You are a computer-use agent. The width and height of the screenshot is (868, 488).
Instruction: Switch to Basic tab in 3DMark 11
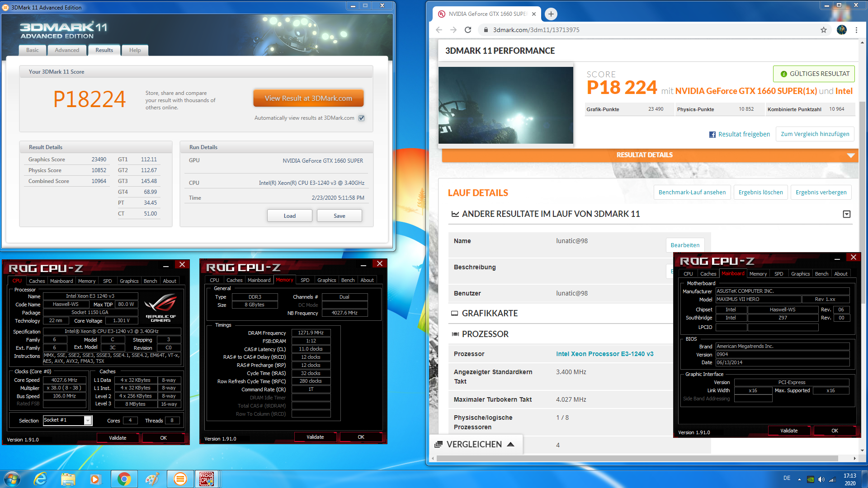click(x=33, y=50)
